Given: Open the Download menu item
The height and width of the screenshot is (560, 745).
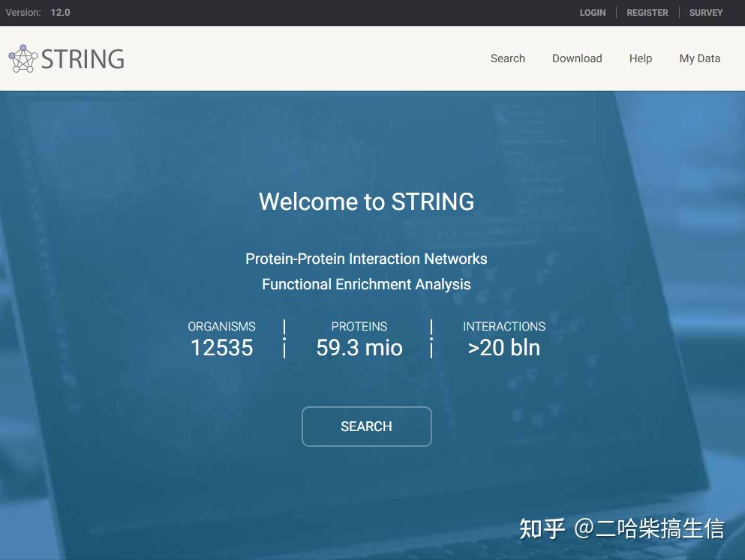Looking at the screenshot, I should pos(577,58).
